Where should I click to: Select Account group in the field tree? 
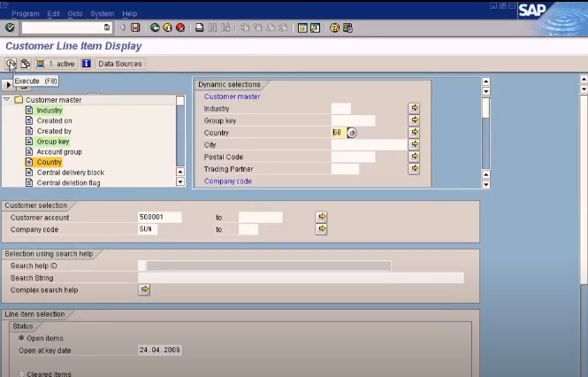click(x=59, y=151)
